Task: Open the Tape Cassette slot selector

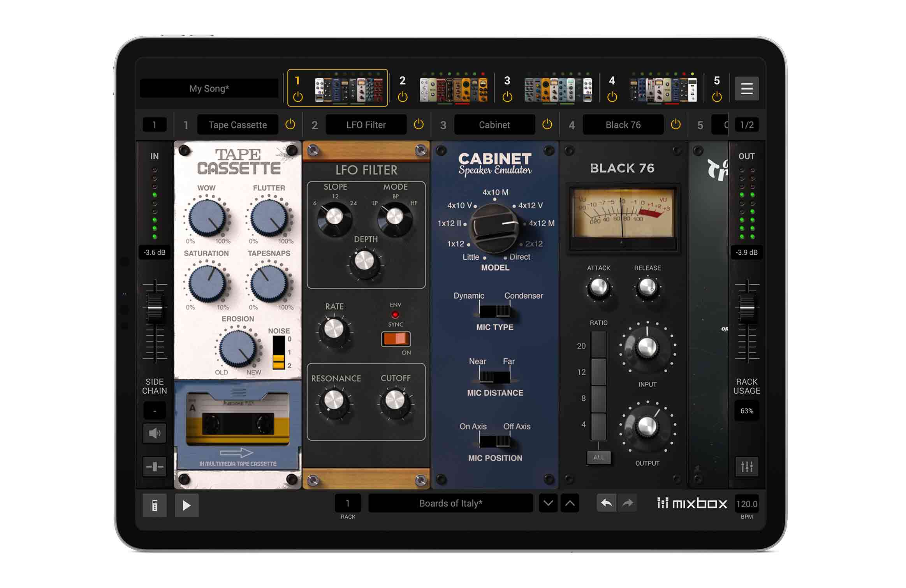Action: pos(237,125)
